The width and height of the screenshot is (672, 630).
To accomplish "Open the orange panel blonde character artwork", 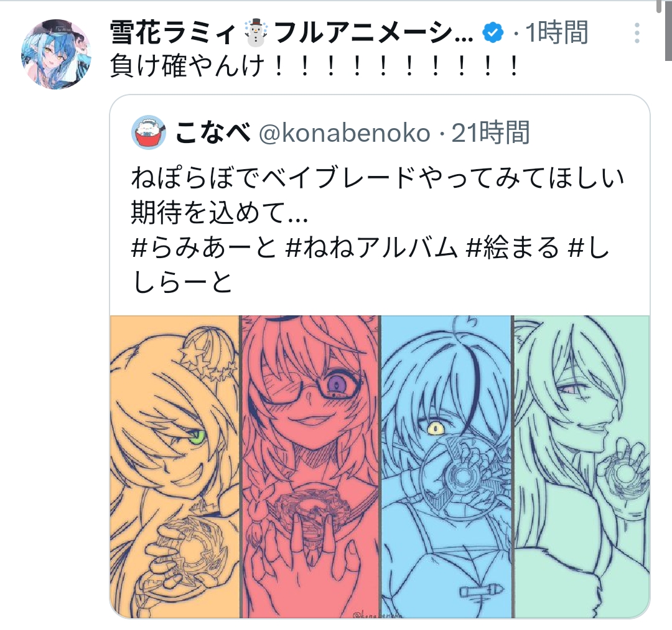I will (174, 467).
